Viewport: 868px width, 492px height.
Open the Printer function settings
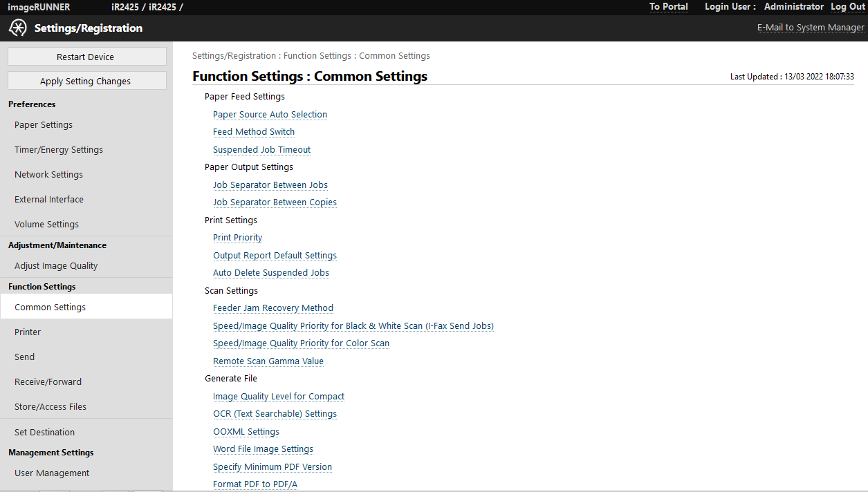point(28,332)
